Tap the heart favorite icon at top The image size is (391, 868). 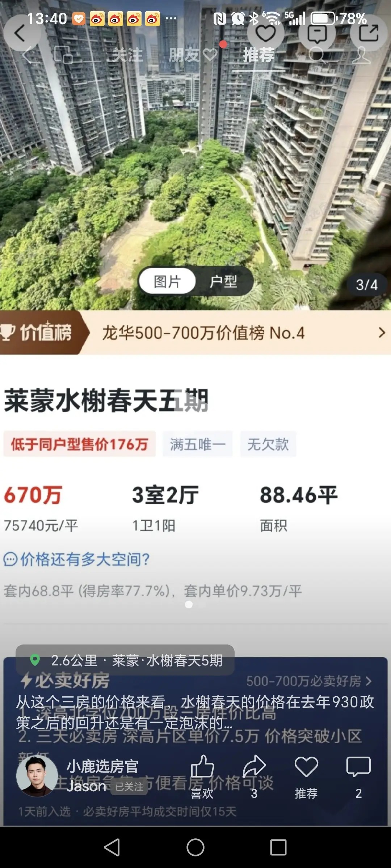pyautogui.click(x=265, y=33)
